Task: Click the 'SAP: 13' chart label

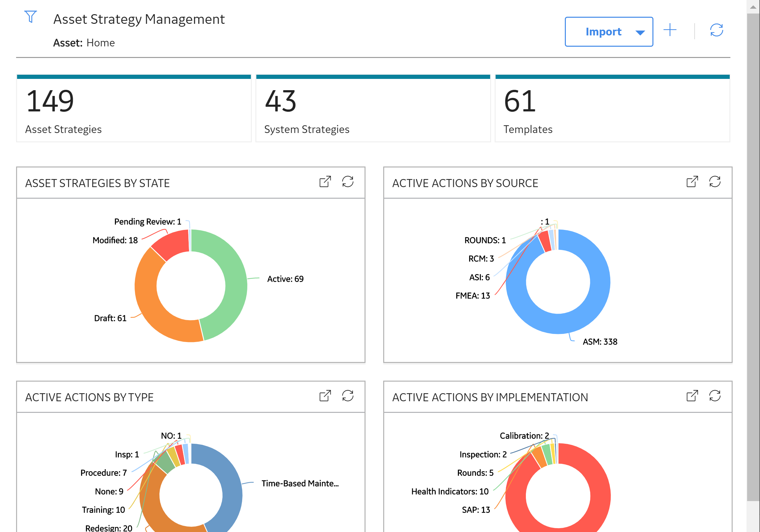Action: [476, 510]
